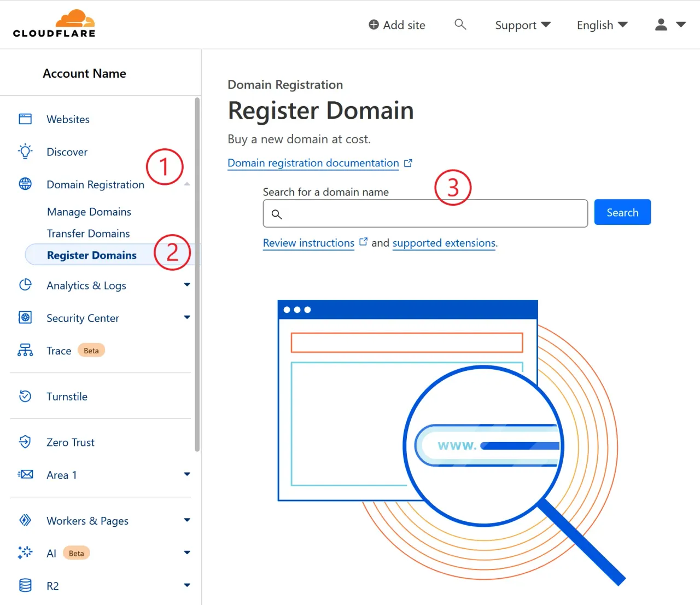700x605 pixels.
Task: Select Register Domains in sidebar
Action: coord(92,255)
